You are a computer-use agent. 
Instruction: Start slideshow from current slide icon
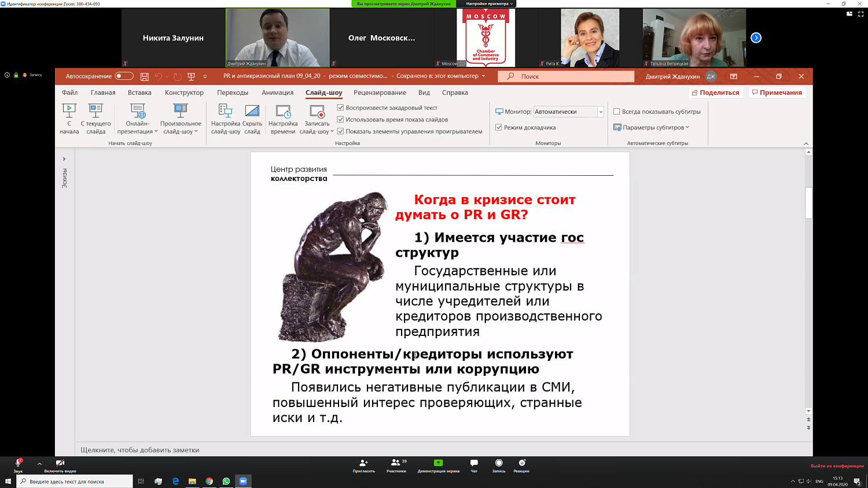point(95,110)
